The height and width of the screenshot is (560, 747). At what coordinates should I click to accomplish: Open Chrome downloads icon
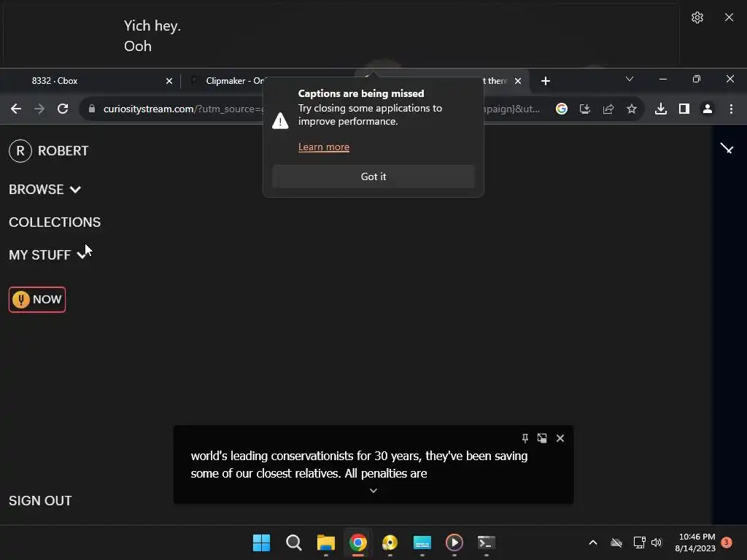click(661, 109)
